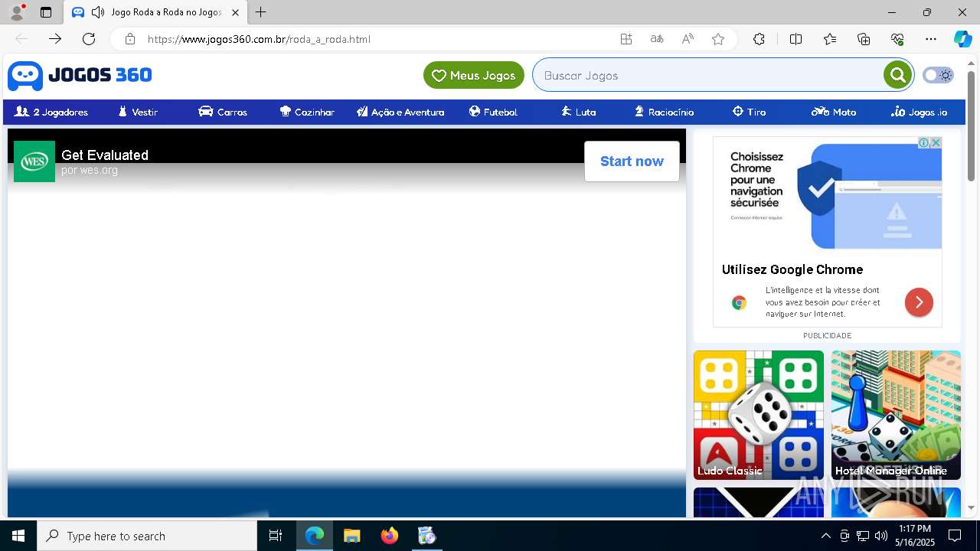
Task: Open the Copilot sidebar
Action: point(963,39)
